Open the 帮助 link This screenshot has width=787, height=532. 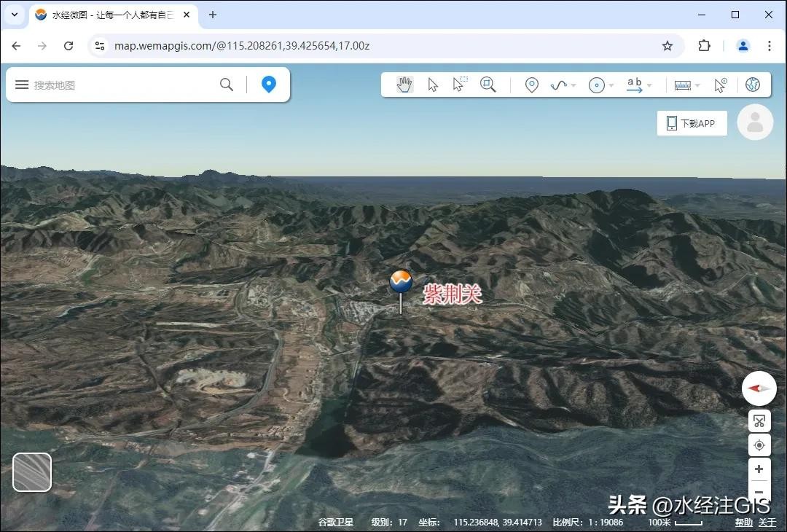(x=743, y=523)
